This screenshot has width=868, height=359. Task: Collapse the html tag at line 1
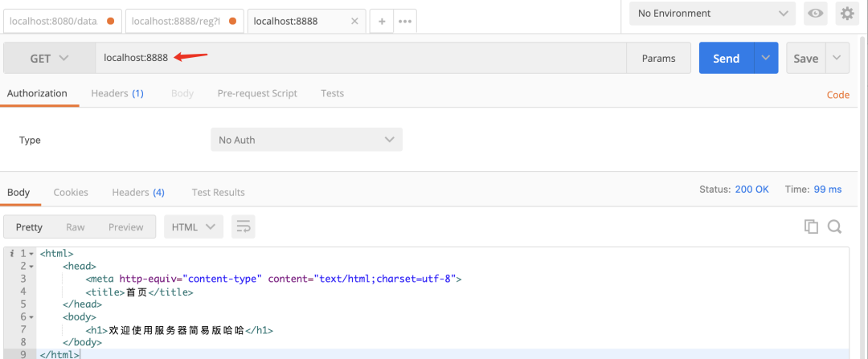31,253
